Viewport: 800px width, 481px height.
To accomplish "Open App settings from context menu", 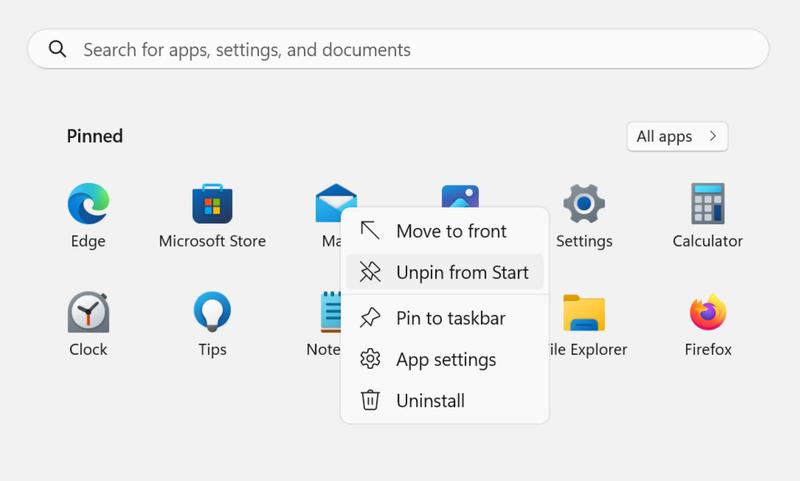I will 445,360.
